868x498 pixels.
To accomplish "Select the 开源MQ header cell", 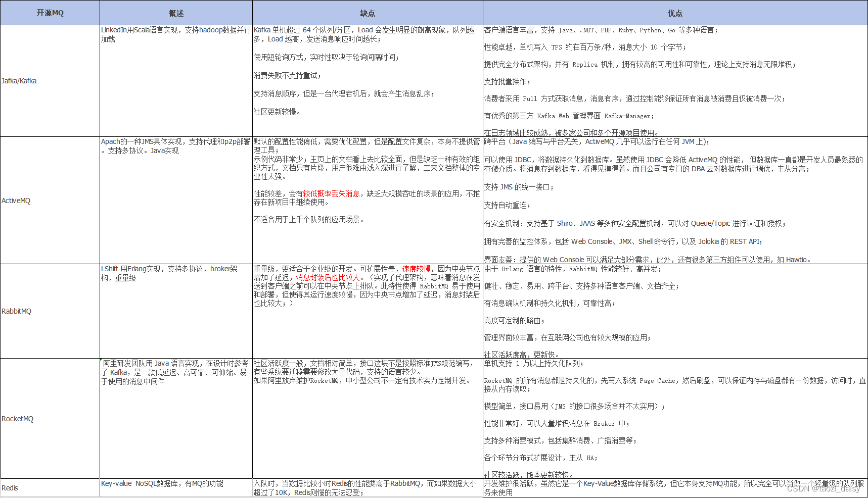I will [50, 13].
